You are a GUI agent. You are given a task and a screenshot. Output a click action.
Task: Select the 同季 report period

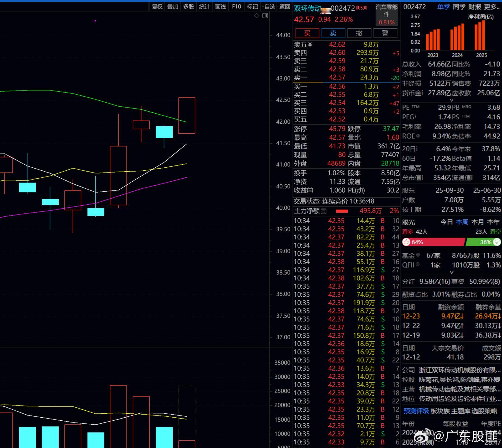(x=459, y=7)
